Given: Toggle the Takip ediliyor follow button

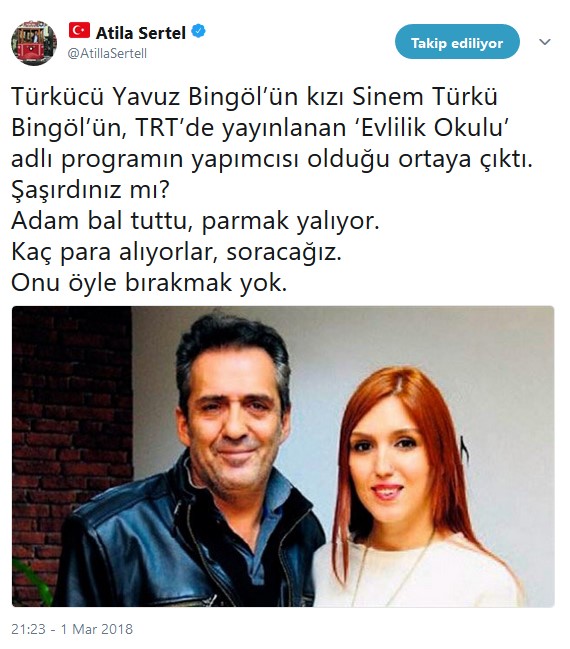Looking at the screenshot, I should [457, 41].
